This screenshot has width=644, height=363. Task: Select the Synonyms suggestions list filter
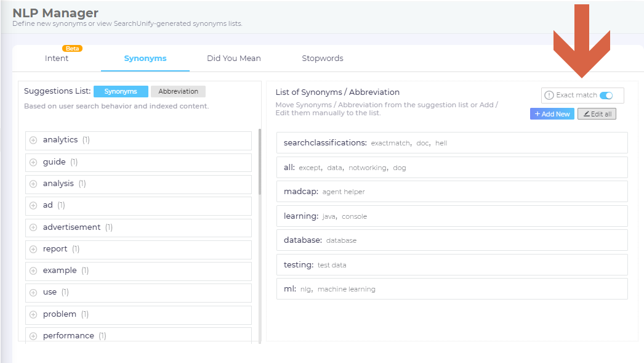click(x=121, y=91)
